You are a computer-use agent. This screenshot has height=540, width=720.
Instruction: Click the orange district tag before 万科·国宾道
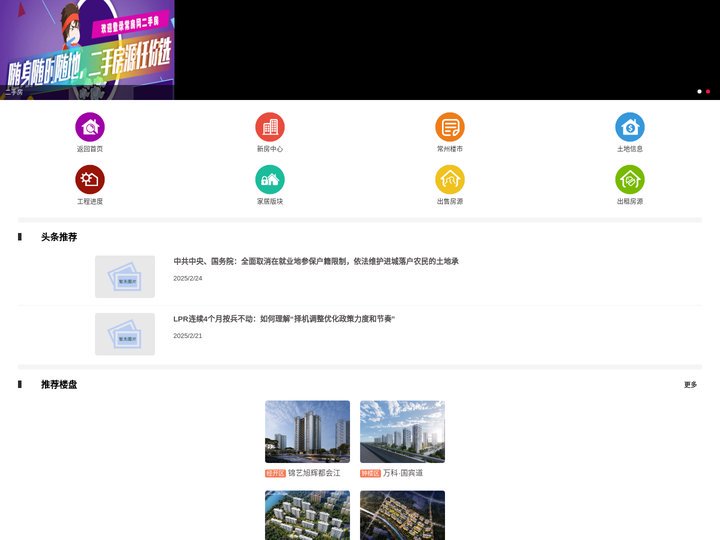click(371, 473)
